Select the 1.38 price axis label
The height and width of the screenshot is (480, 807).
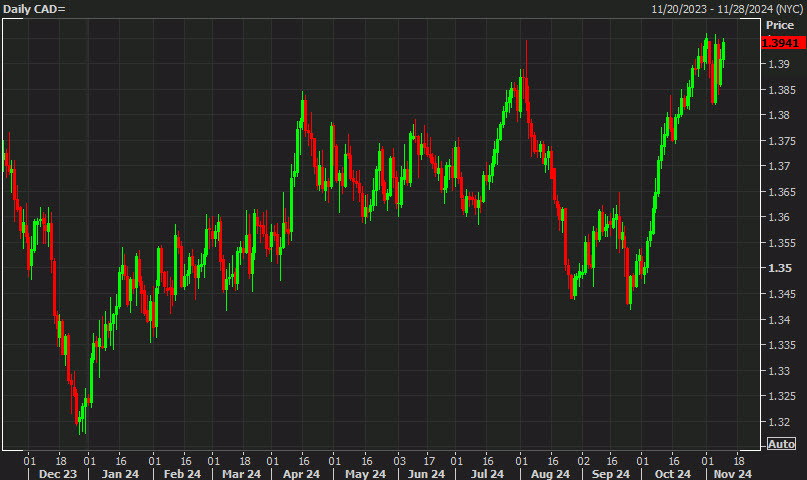(779, 115)
